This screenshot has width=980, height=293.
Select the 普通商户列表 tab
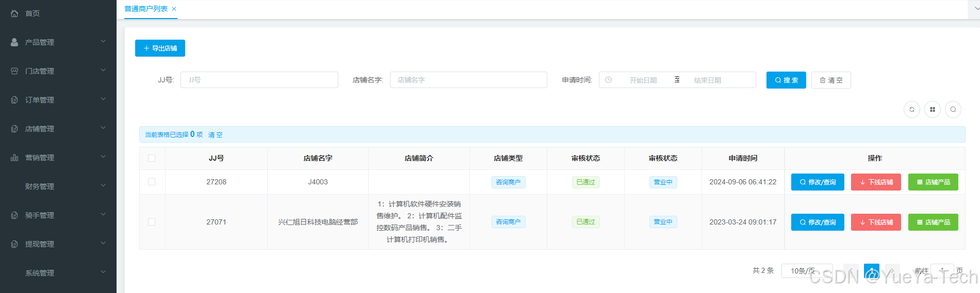(146, 9)
